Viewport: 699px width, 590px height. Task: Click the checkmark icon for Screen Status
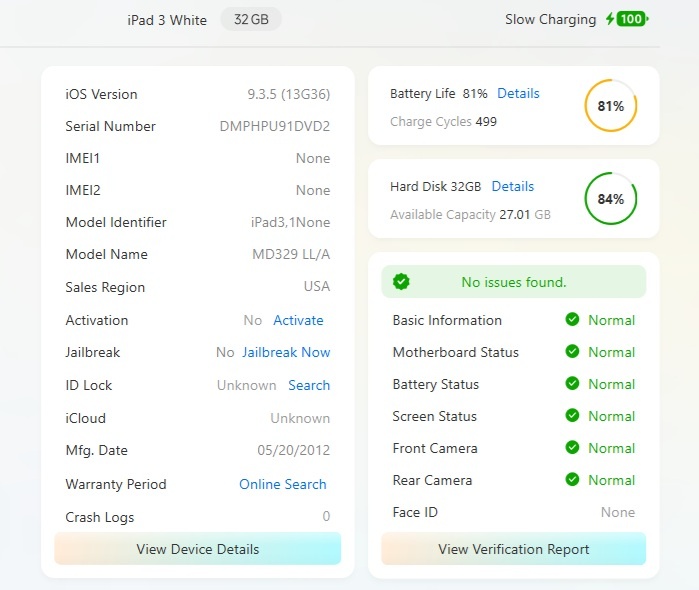[x=572, y=416]
